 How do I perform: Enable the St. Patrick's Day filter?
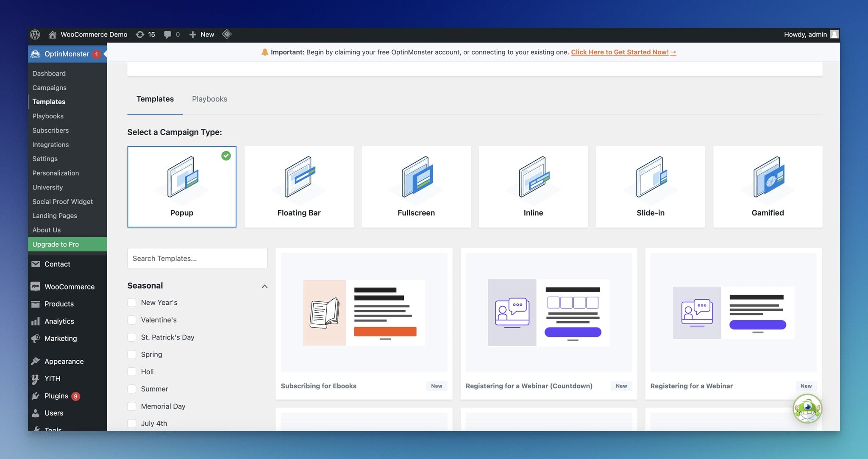[x=132, y=337]
